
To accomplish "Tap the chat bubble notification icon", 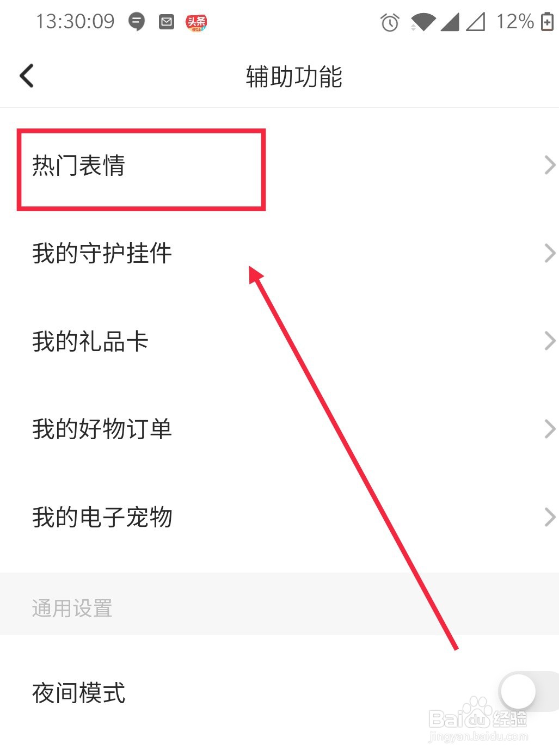I will (x=137, y=22).
